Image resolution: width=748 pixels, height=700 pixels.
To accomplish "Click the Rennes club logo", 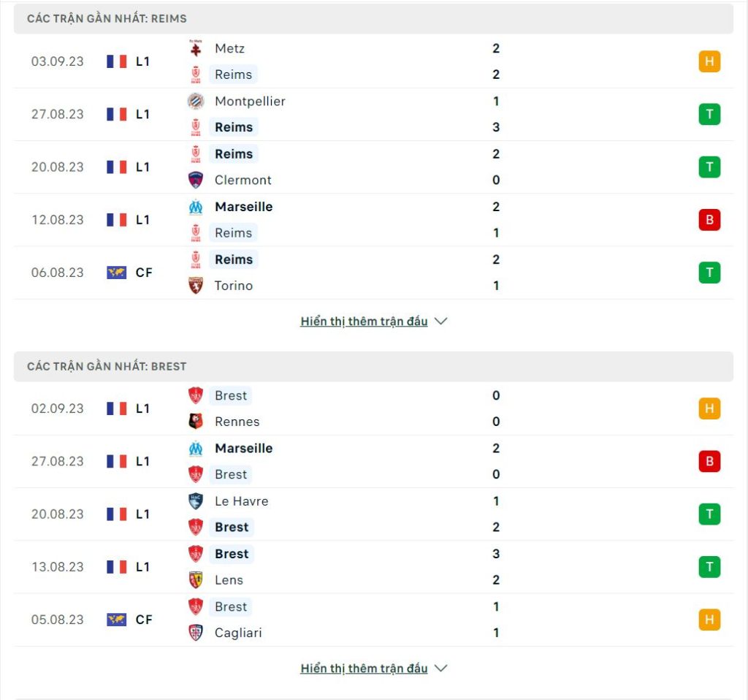I will coord(196,422).
